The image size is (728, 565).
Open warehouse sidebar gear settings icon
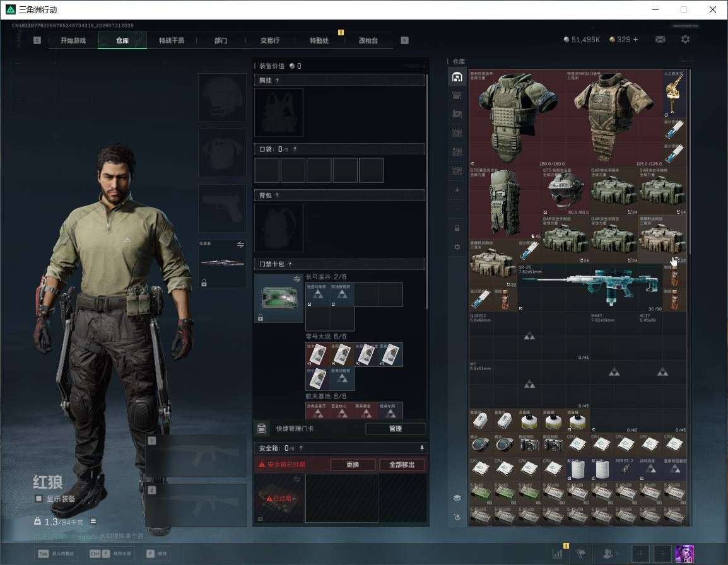pyautogui.click(x=457, y=247)
